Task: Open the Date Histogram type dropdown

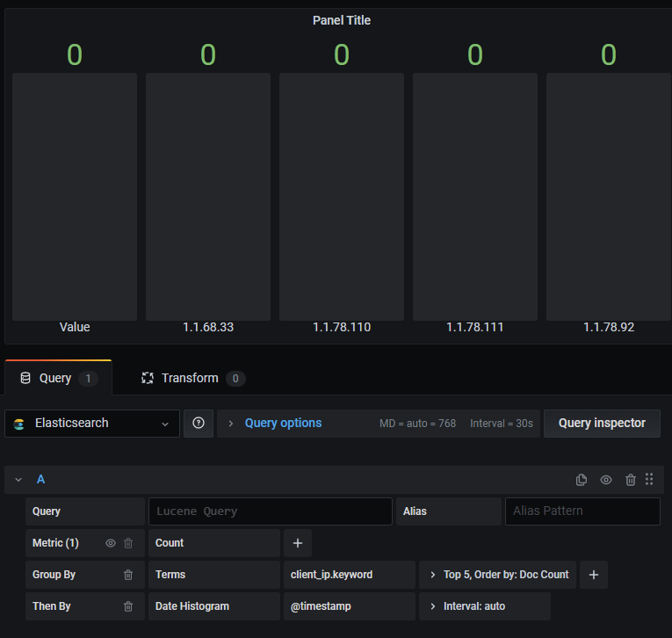Action: tap(214, 606)
